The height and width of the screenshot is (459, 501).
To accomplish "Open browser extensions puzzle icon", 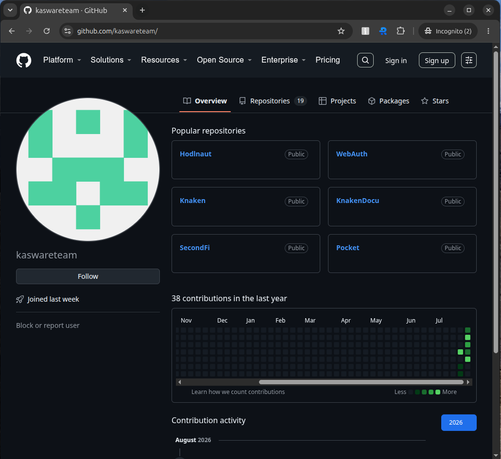I will tap(400, 31).
